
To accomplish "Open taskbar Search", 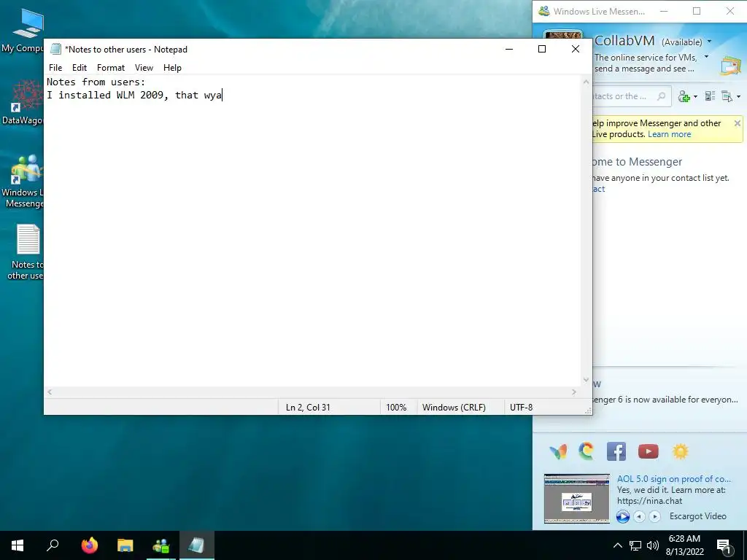I will pyautogui.click(x=53, y=545).
